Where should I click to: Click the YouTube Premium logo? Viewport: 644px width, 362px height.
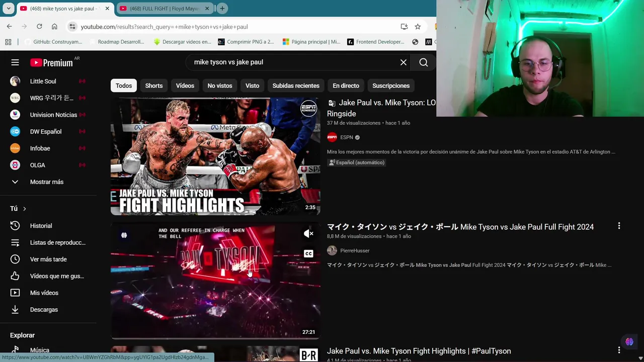point(52,62)
